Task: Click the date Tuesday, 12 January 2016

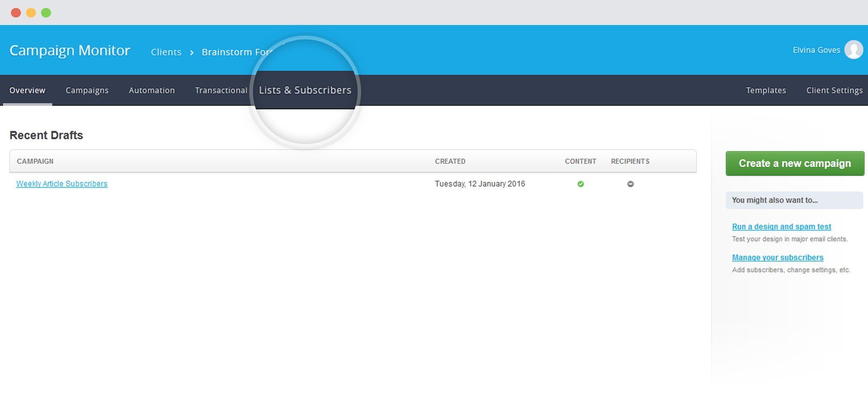Action: tap(480, 184)
